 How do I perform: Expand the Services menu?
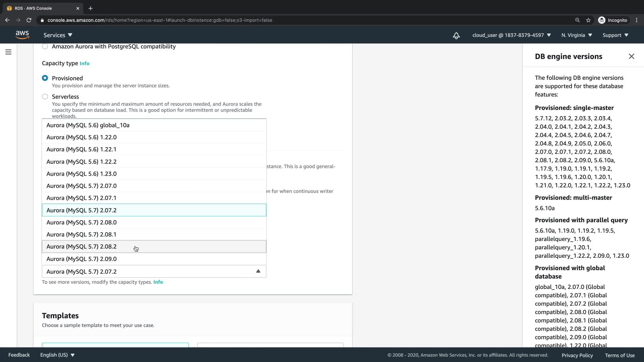(x=58, y=35)
